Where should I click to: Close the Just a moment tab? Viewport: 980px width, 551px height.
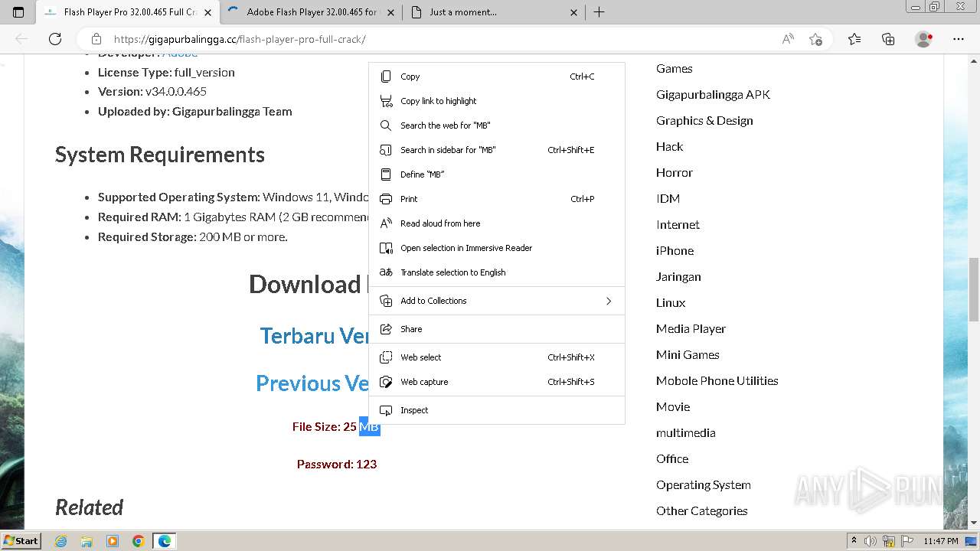point(574,12)
